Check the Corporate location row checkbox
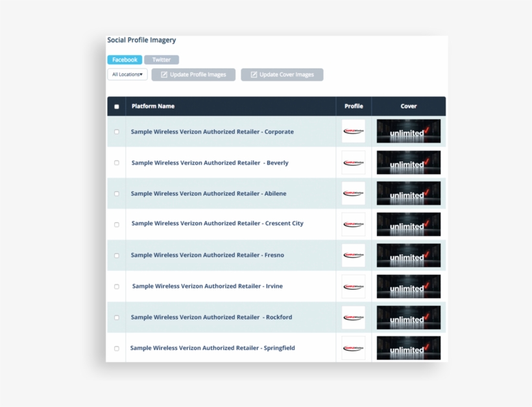Image resolution: width=532 pixels, height=407 pixels. [117, 132]
